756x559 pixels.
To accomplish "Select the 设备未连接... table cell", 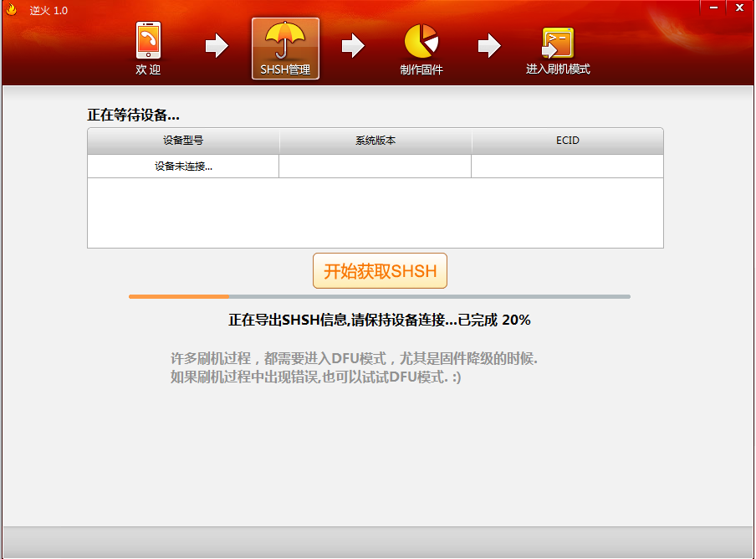I will click(x=183, y=167).
